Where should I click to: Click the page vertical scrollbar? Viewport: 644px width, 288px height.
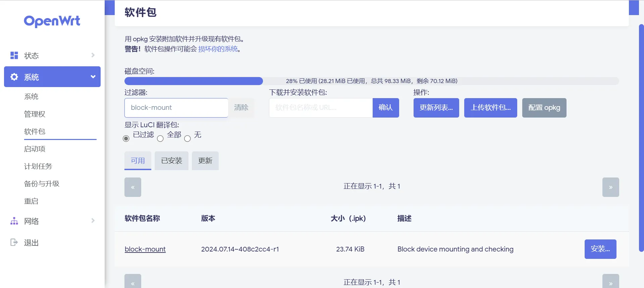641,138
